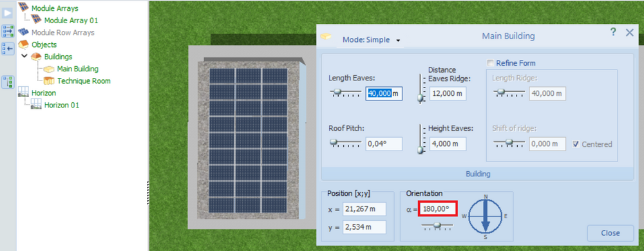The image size is (644, 251).
Task: Click the Length Ridge value field
Action: point(547,93)
